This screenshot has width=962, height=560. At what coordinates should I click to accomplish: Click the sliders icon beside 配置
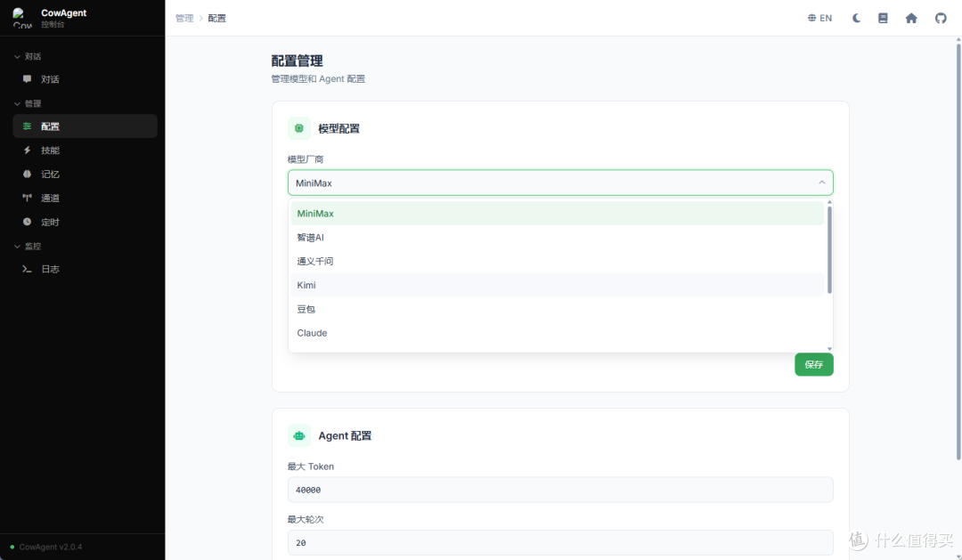pyautogui.click(x=27, y=126)
